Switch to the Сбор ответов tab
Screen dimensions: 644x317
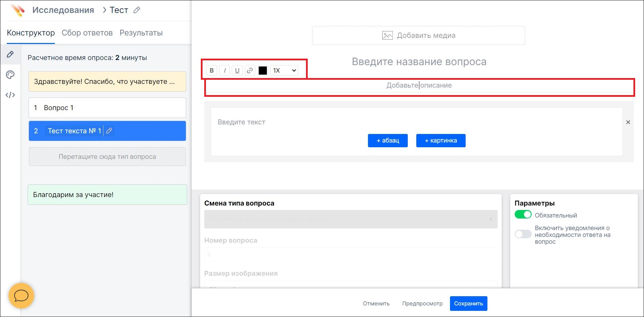[87, 33]
